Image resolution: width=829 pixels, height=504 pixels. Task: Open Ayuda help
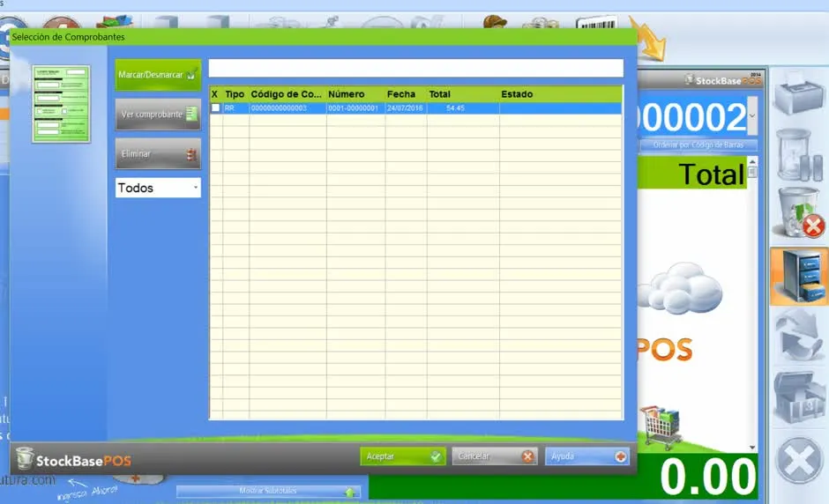[586, 456]
